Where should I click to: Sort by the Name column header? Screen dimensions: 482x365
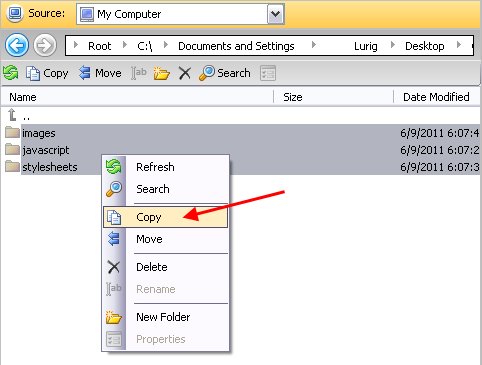click(x=137, y=97)
